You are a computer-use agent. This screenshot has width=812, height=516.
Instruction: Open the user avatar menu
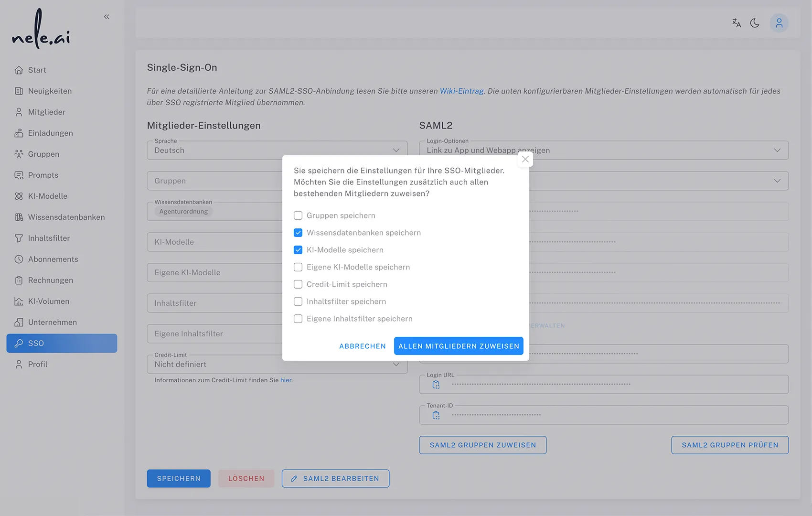tap(779, 23)
